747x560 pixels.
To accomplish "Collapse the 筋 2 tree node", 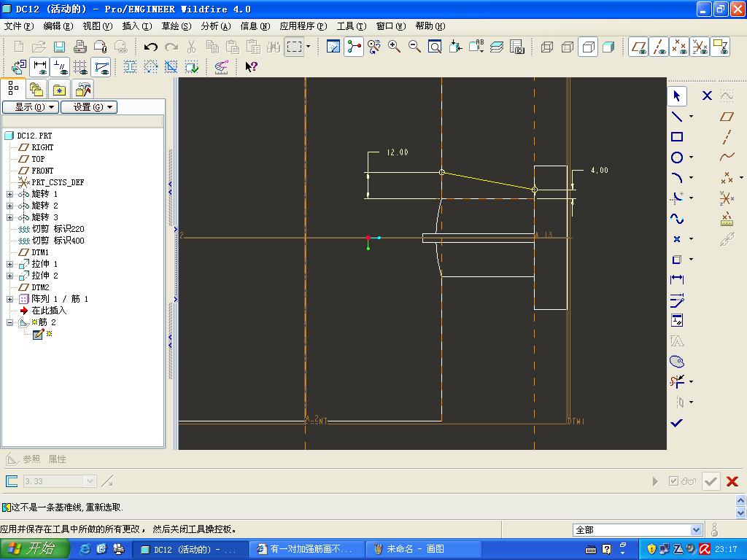I will coord(9,322).
